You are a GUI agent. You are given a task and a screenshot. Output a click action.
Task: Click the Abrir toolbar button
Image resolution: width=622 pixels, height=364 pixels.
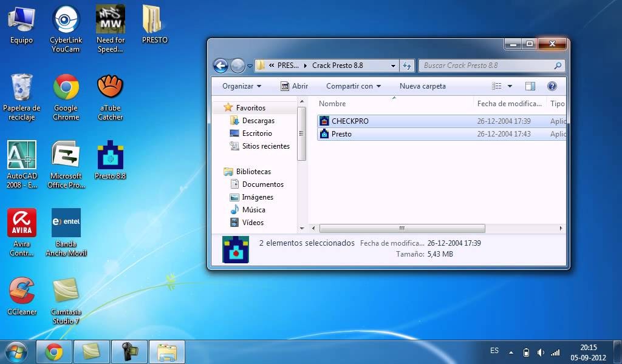[x=294, y=86]
